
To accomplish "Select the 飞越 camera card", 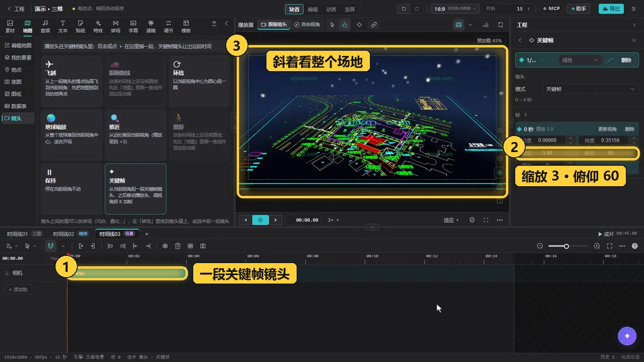I will [x=72, y=82].
